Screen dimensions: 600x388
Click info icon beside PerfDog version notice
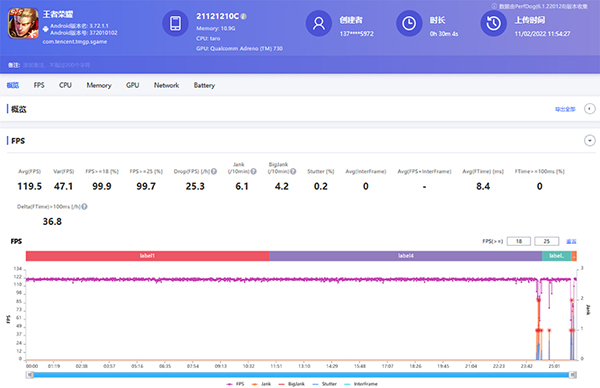pos(494,6)
